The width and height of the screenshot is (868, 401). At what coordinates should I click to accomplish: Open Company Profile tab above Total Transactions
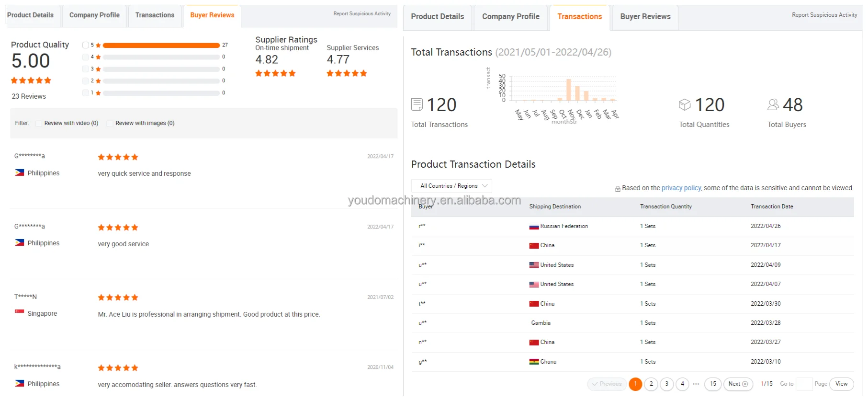(x=510, y=17)
